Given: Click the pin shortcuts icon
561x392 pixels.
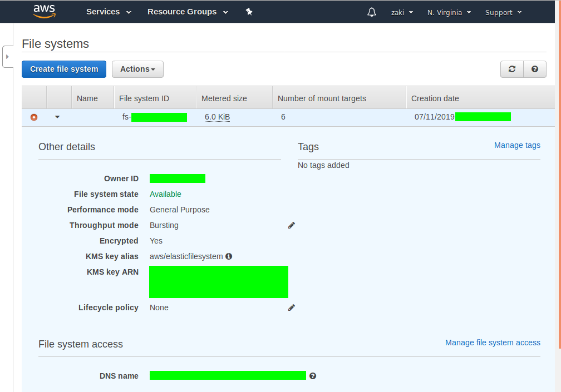Looking at the screenshot, I should pos(249,12).
